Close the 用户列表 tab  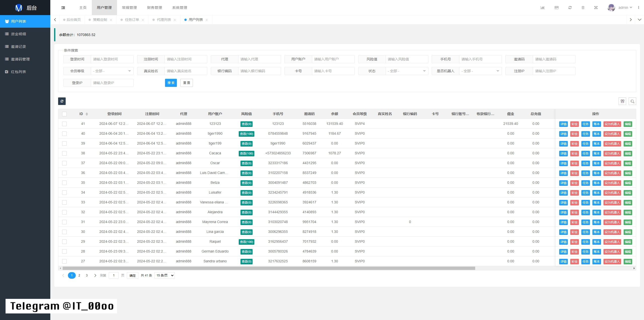click(x=207, y=20)
